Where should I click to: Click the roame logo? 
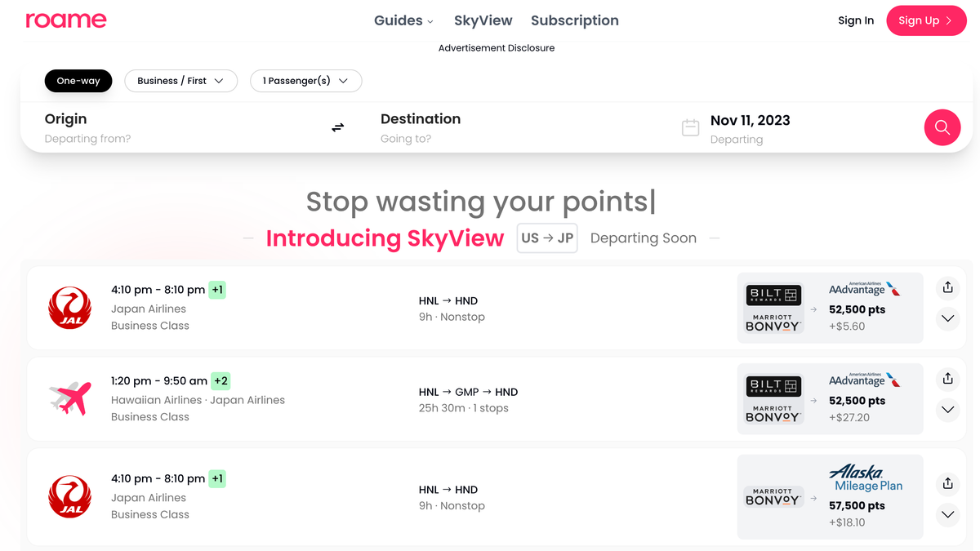(x=66, y=20)
